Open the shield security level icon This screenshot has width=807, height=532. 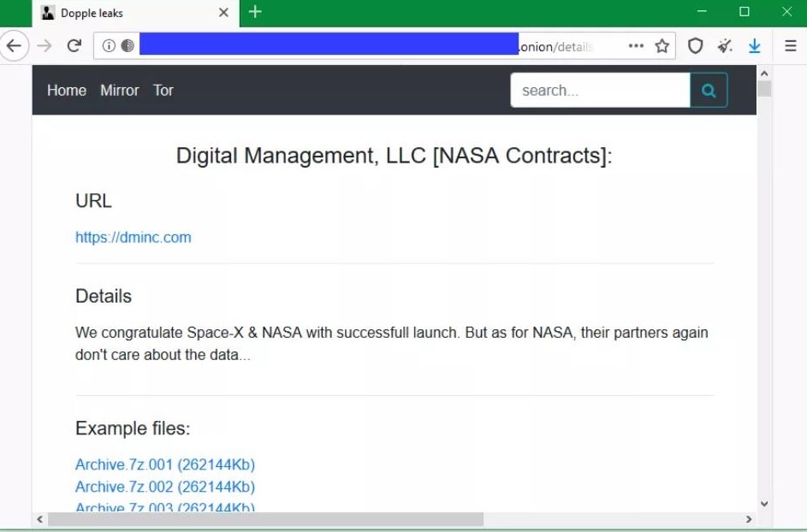click(x=696, y=46)
